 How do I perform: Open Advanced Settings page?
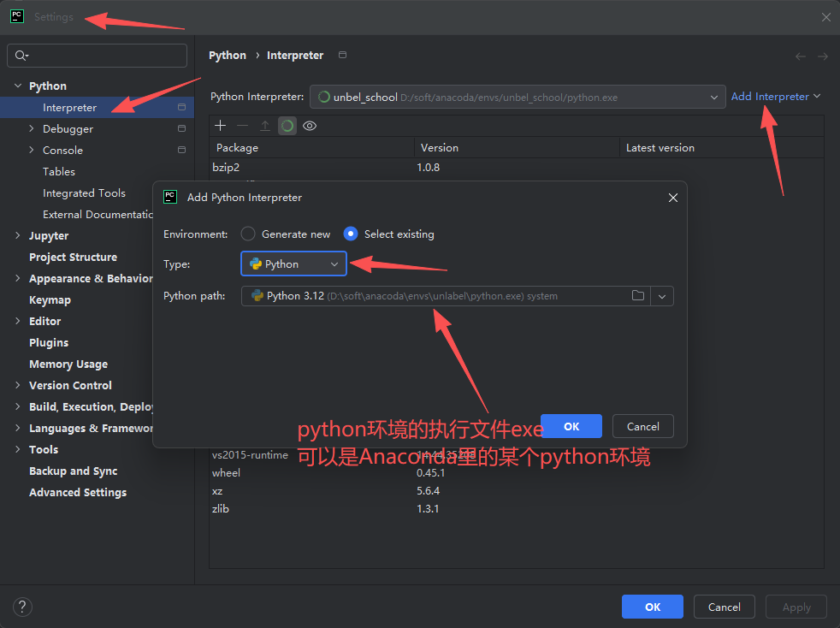point(78,493)
